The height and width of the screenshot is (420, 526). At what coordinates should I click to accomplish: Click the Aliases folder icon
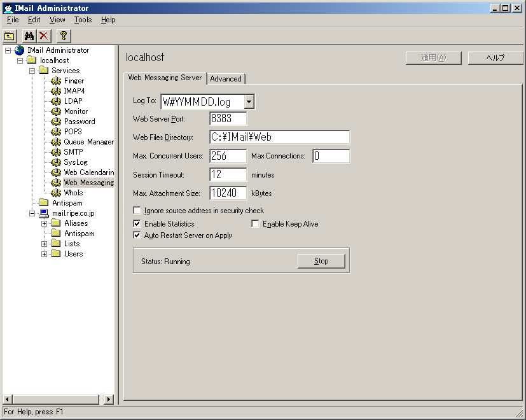[56, 223]
